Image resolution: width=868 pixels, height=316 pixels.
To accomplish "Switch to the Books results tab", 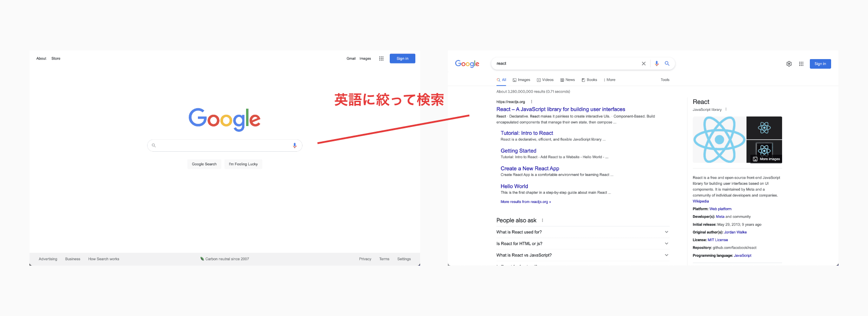I will point(589,80).
